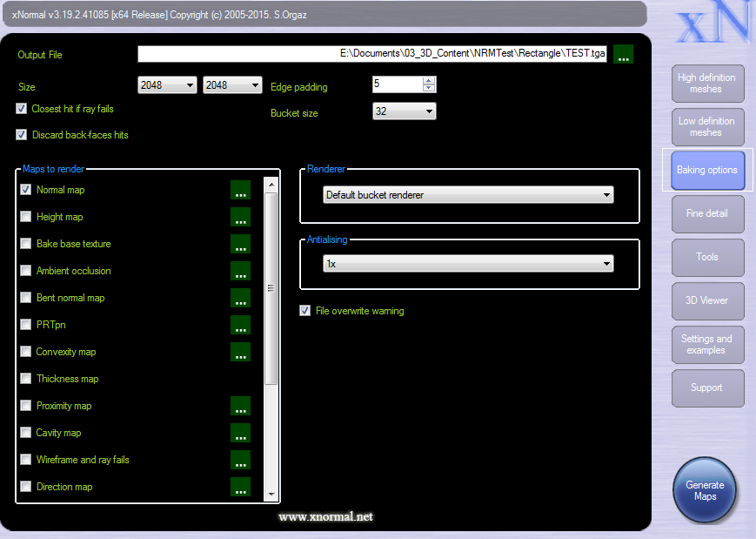Disable File overwrite warning checkbox
Viewport: 756px width, 539px height.
point(304,311)
